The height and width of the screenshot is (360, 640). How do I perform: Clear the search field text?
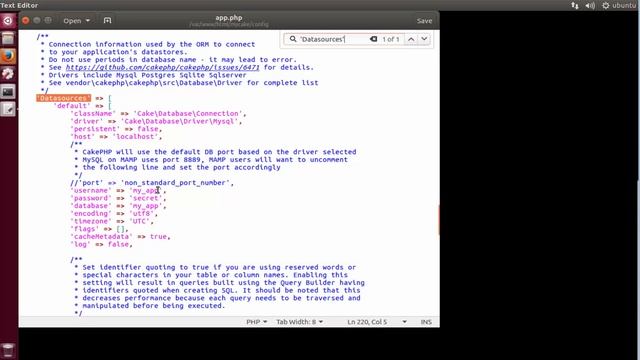click(x=373, y=39)
